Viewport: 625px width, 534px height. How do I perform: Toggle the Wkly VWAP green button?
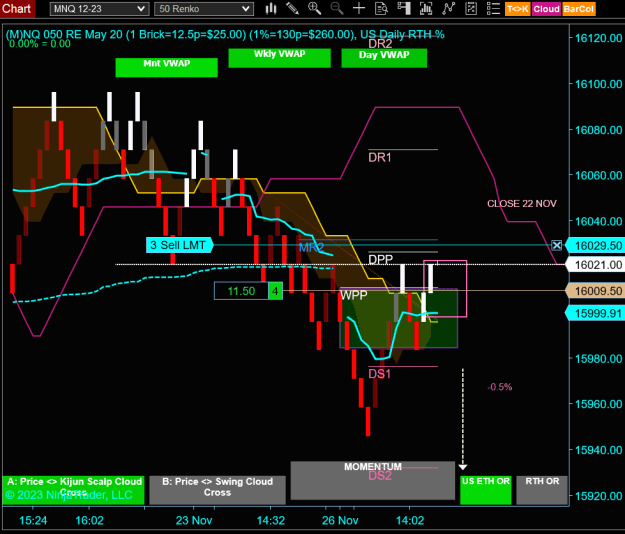pos(279,58)
